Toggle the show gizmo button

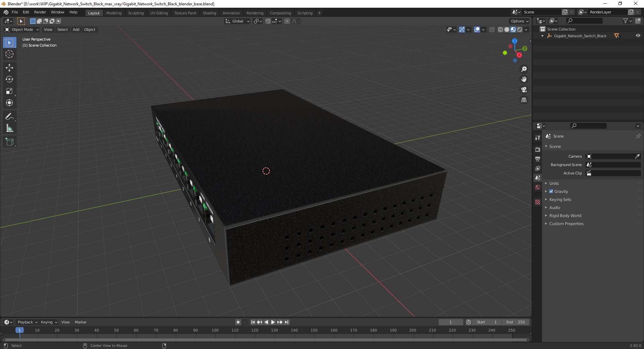tap(462, 30)
